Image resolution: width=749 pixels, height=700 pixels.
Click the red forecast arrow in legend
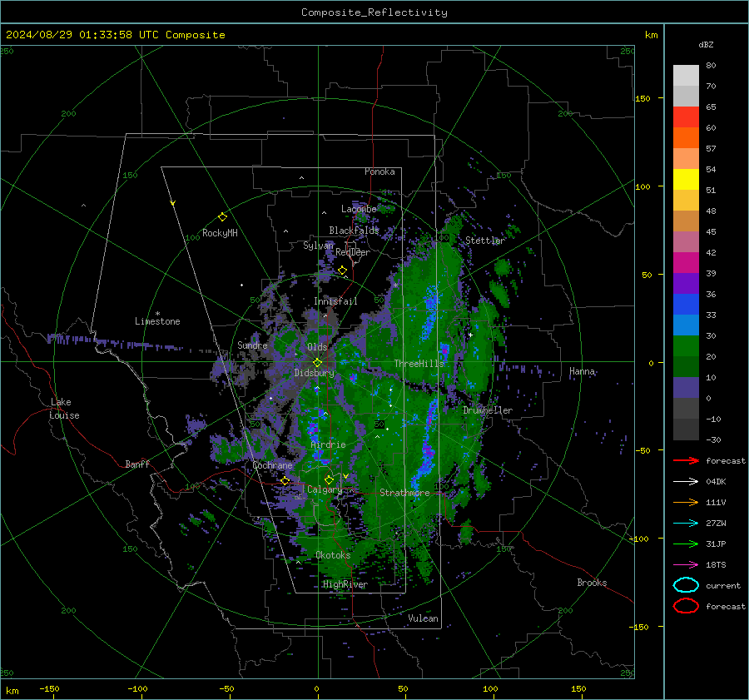tap(686, 460)
